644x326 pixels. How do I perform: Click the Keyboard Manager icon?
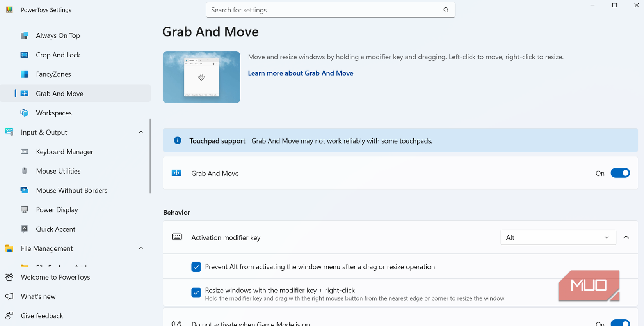click(24, 152)
